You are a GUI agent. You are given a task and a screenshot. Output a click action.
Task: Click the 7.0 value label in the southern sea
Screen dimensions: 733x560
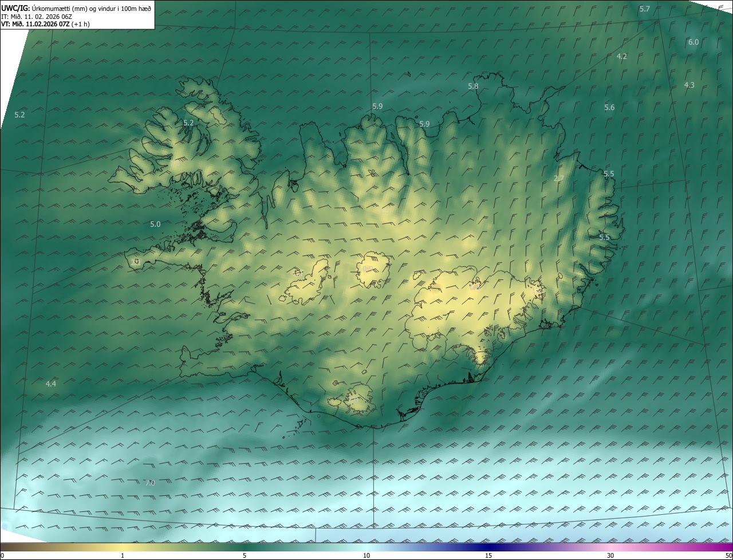[x=149, y=483]
